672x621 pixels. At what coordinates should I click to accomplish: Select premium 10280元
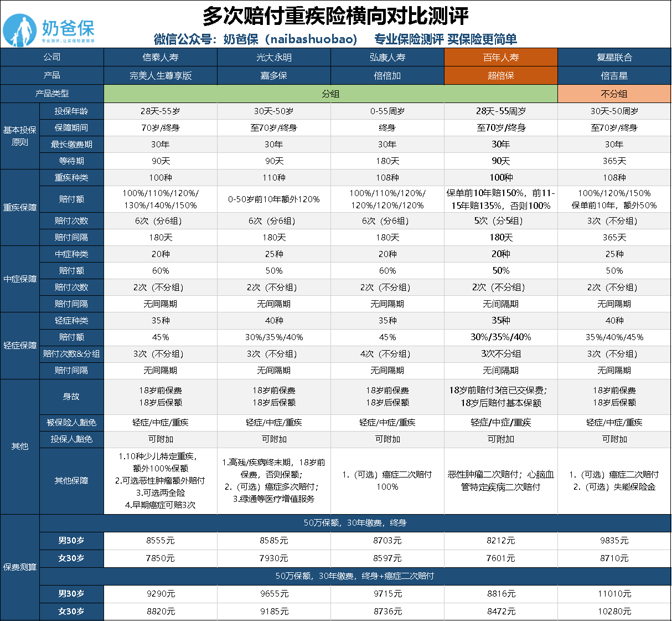pyautogui.click(x=614, y=612)
